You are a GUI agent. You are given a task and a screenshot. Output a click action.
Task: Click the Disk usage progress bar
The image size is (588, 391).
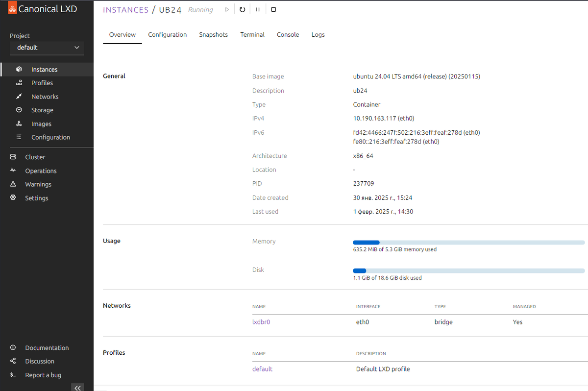point(469,271)
